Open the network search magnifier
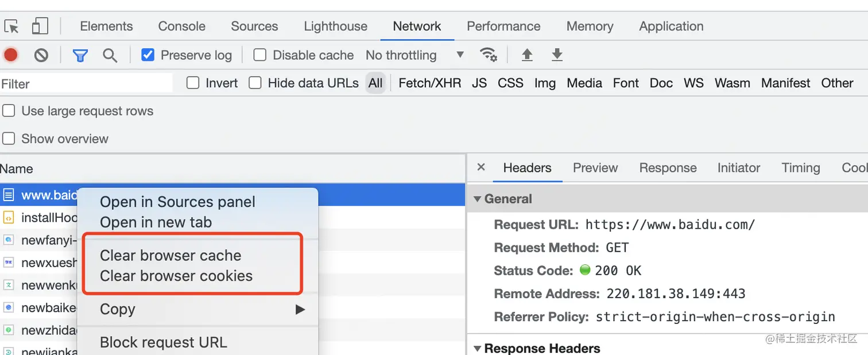868x355 pixels. (110, 55)
